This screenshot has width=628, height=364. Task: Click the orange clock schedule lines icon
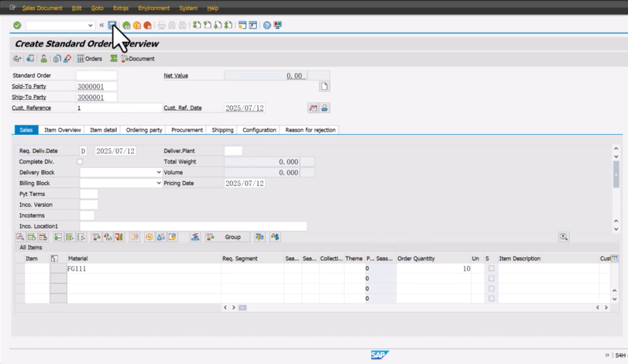149,237
